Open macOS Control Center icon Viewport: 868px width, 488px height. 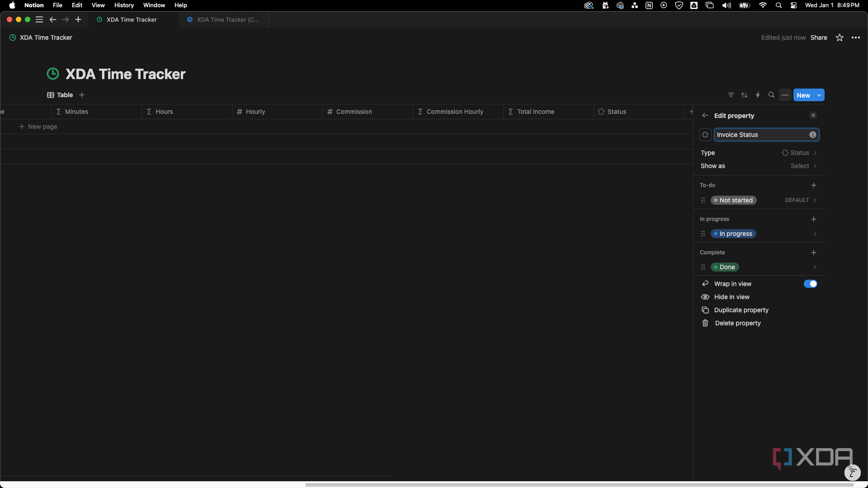793,5
